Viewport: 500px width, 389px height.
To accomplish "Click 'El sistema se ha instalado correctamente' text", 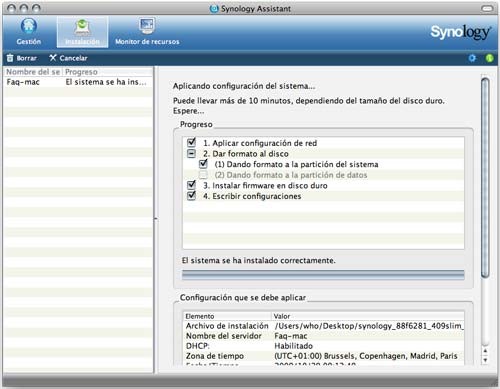I will [259, 260].
